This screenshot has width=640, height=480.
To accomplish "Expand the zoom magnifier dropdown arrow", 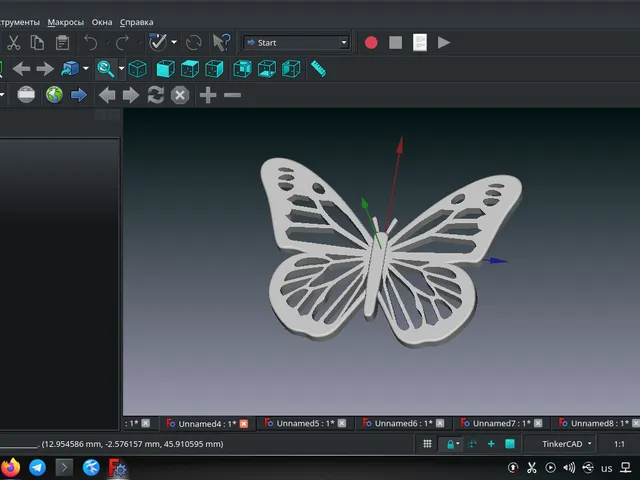I will [121, 69].
